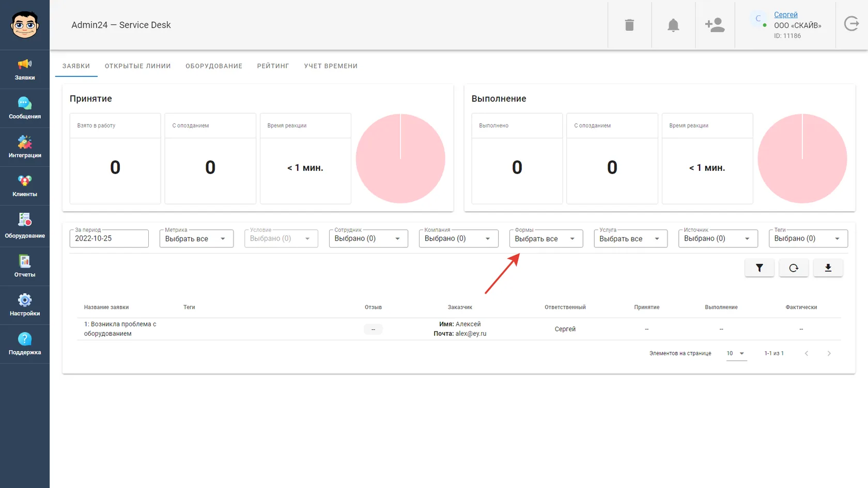This screenshot has width=868, height=488.
Task: Open Настройки from the sidebar
Action: [x=25, y=305]
